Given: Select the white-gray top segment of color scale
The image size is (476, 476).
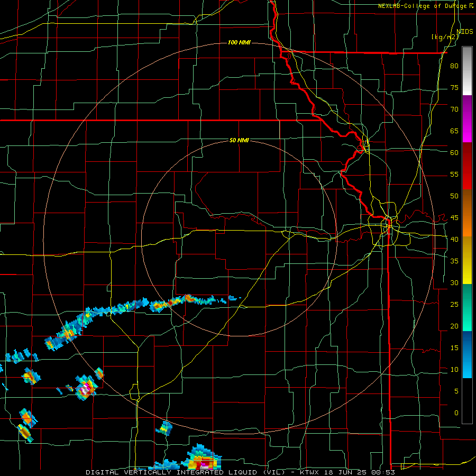Looking at the screenshot, I should pos(467,71).
